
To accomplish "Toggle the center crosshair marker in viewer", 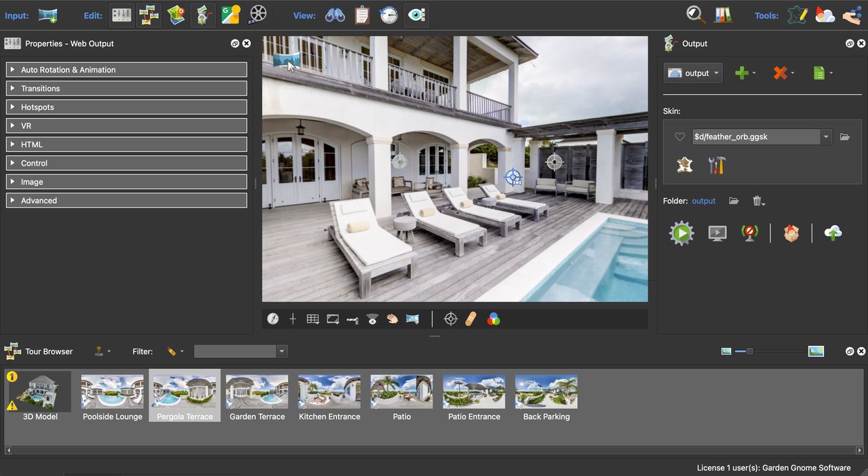I will tap(293, 319).
